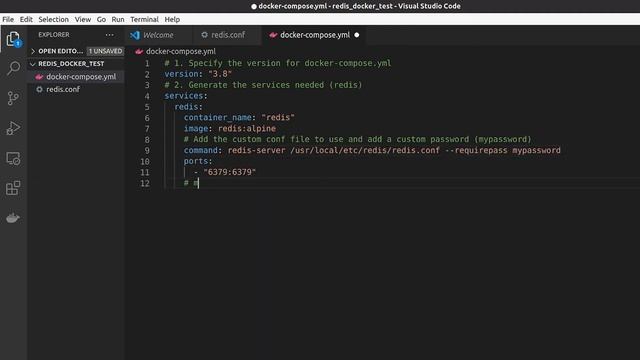
Task: Click gear icon beside redis.conf in tree
Action: pyautogui.click(x=39, y=89)
